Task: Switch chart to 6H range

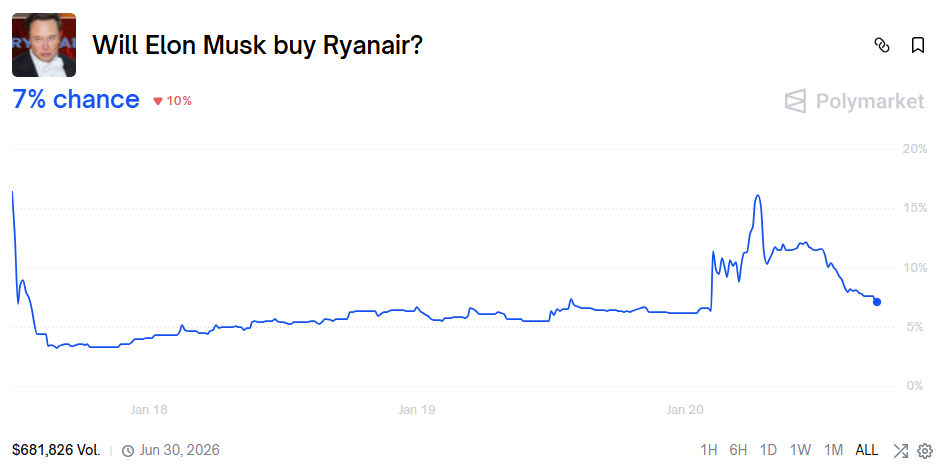Action: click(x=738, y=450)
